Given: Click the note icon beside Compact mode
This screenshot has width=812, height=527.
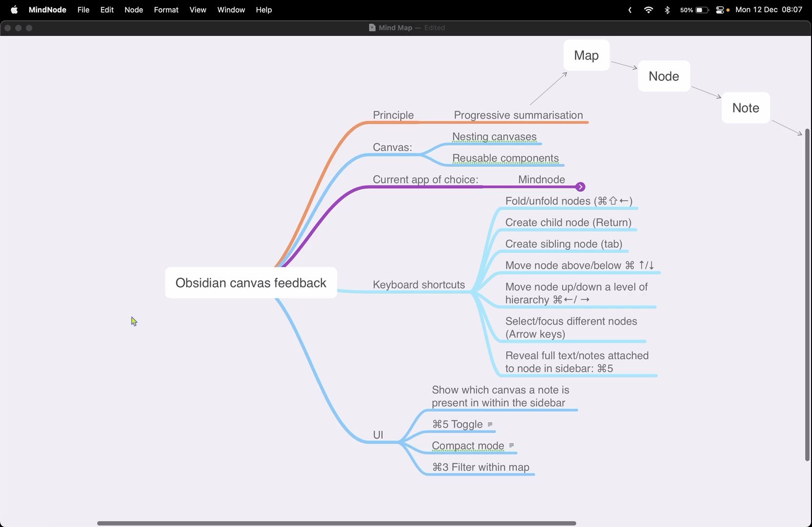Looking at the screenshot, I should click(x=511, y=446).
